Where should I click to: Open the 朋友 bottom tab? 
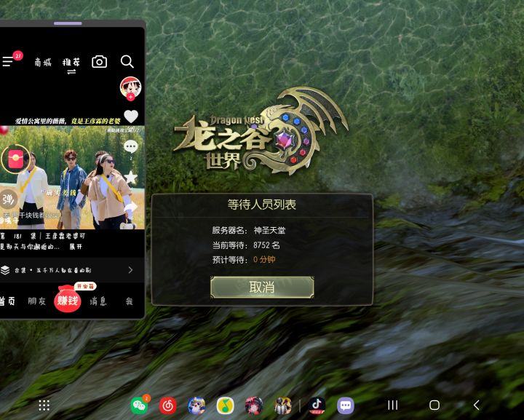coord(36,301)
